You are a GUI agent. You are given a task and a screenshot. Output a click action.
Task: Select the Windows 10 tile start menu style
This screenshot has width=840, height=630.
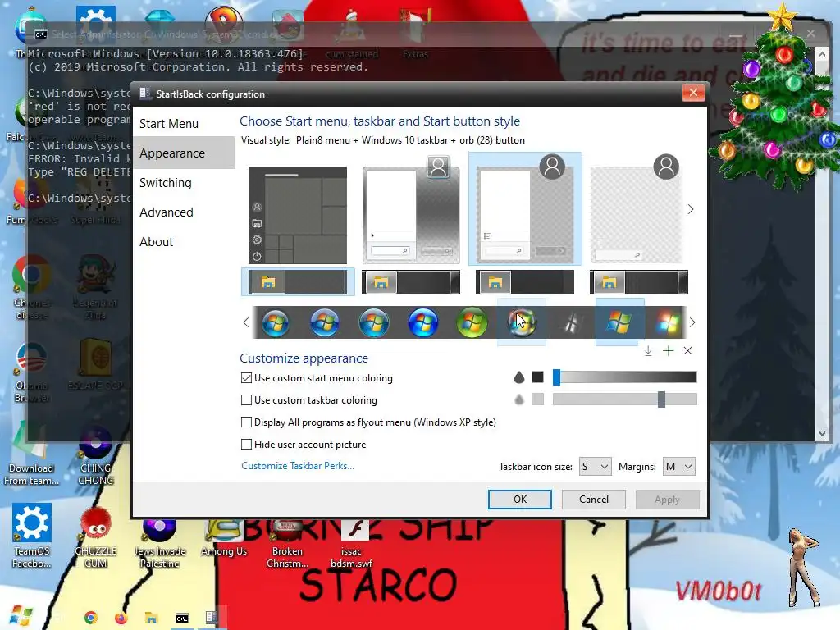[298, 215]
